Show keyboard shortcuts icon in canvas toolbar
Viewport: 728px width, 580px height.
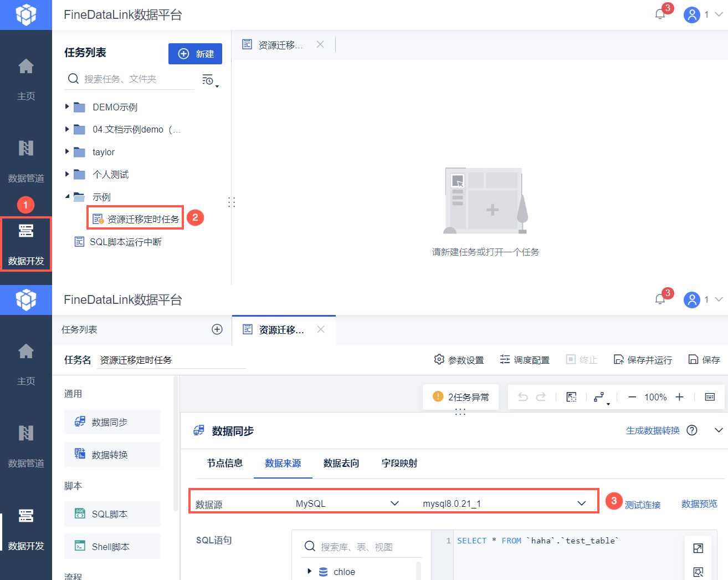point(710,397)
